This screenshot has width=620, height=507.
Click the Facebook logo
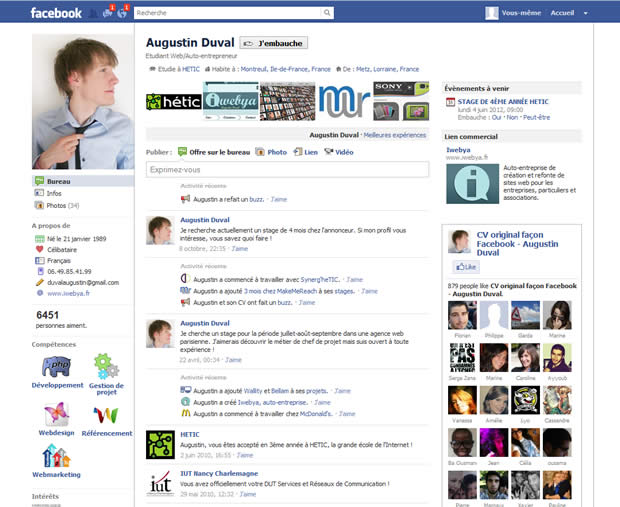click(56, 13)
